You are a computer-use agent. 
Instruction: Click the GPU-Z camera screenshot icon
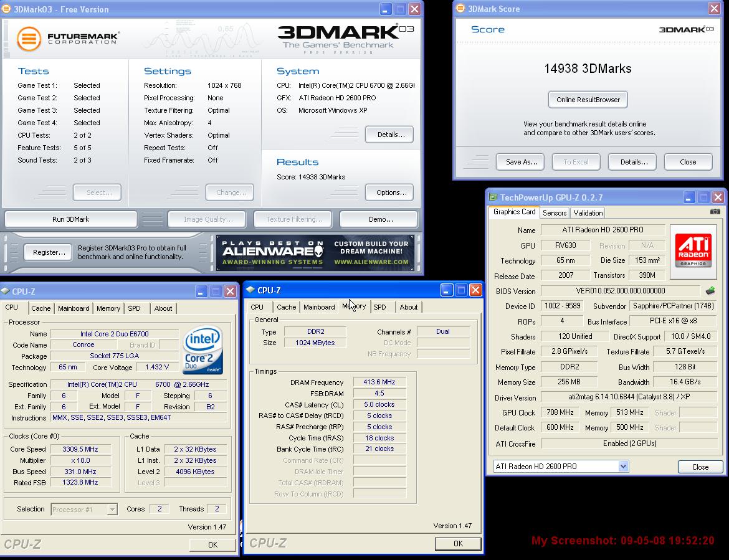coord(715,211)
